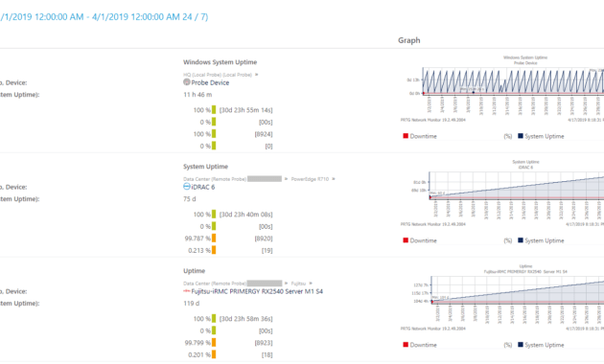This screenshot has height=364, width=604.
Task: Click Data Center (Remote Probe) breadcrumb above Fujitsu
Action: pos(215,284)
